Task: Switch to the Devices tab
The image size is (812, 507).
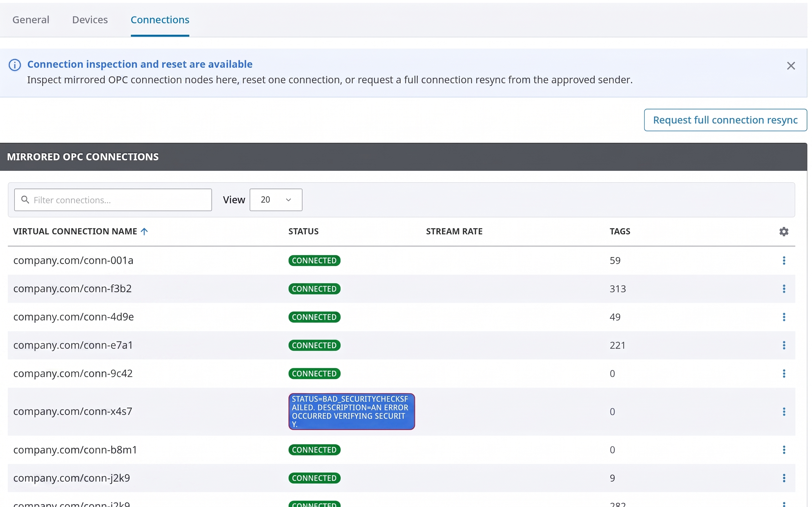Action: 90,20
